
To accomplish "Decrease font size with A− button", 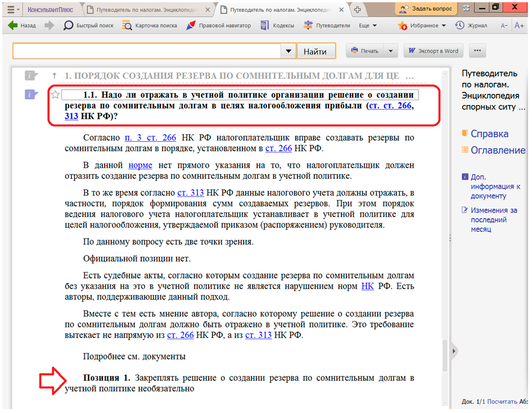I will click(x=504, y=25).
